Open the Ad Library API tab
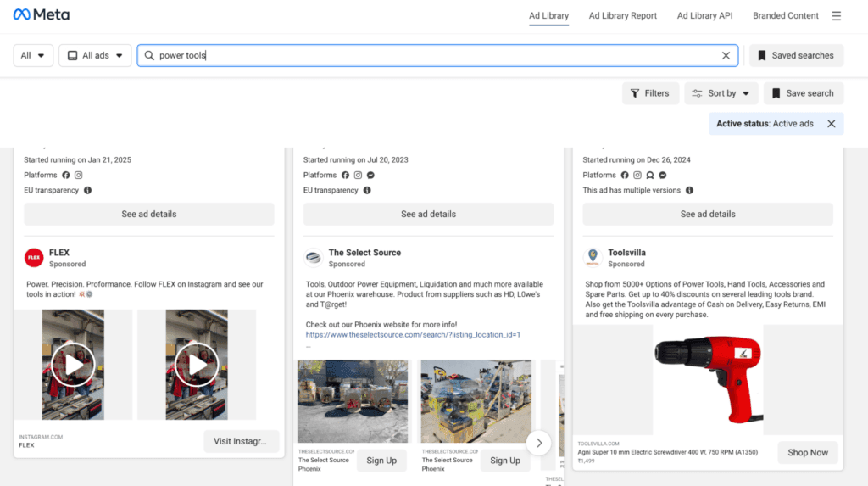This screenshot has width=868, height=486. [x=704, y=15]
